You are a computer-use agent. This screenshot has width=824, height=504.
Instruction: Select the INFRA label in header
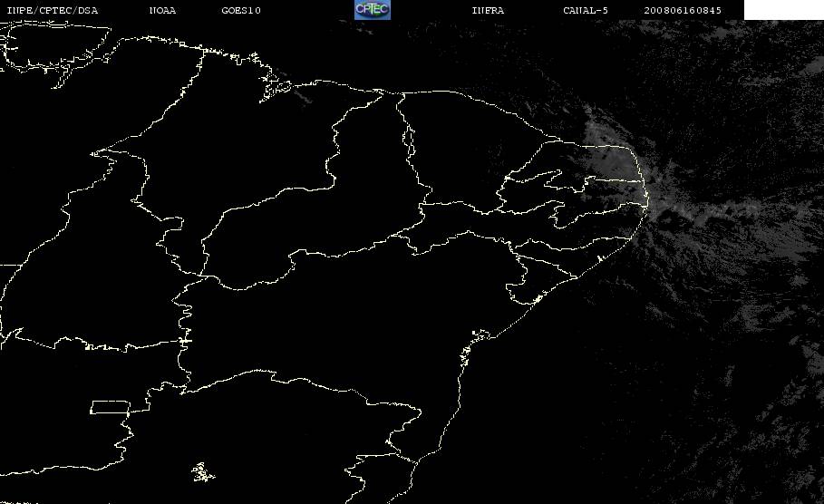pos(488,11)
